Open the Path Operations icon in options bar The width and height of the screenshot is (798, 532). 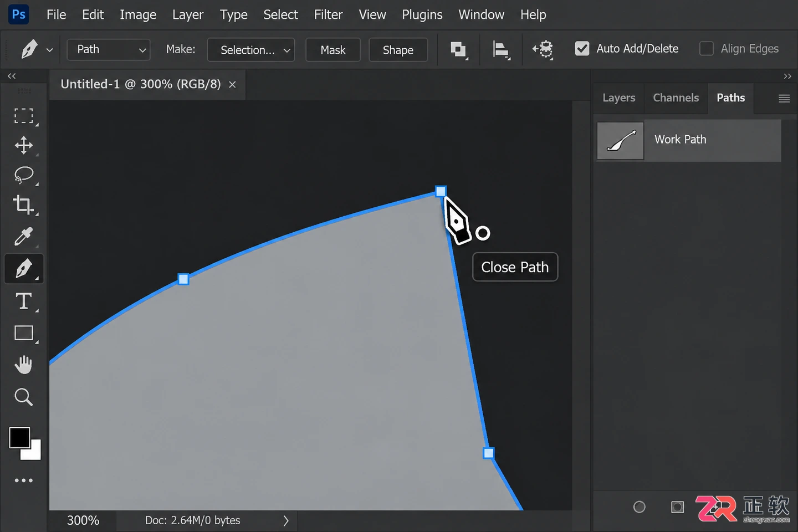(x=458, y=49)
